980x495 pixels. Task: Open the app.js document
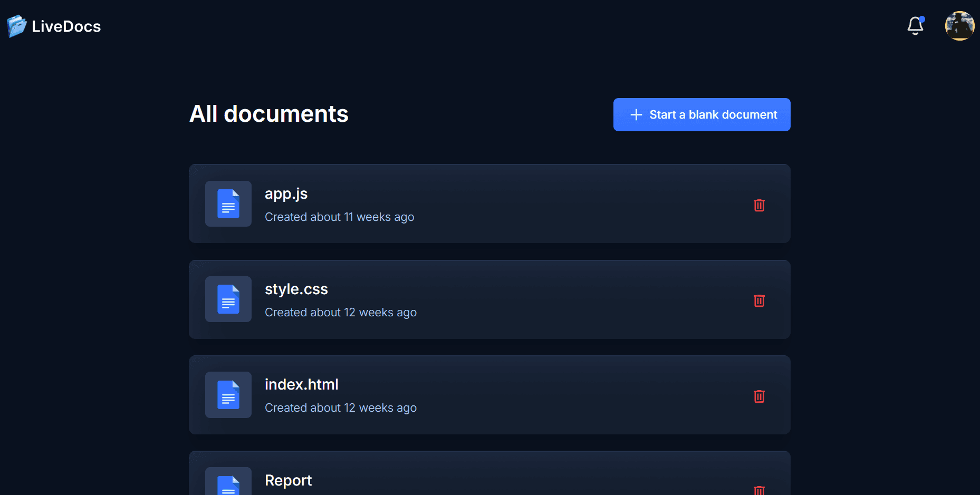tap(286, 194)
